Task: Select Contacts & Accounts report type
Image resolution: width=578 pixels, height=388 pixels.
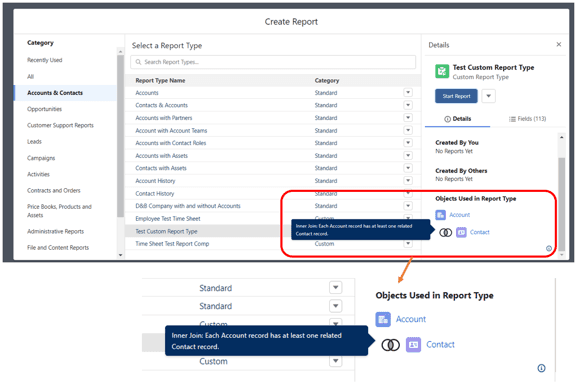Action: click(x=161, y=105)
